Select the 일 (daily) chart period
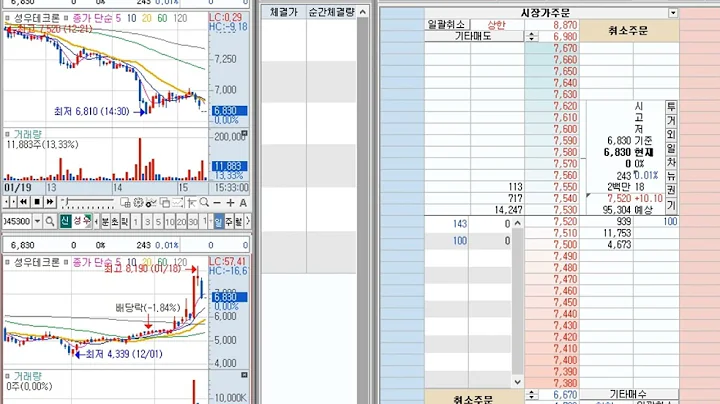 pos(219,222)
